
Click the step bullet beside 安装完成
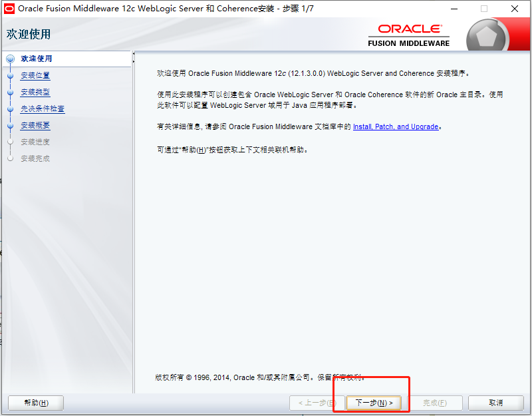point(11,158)
